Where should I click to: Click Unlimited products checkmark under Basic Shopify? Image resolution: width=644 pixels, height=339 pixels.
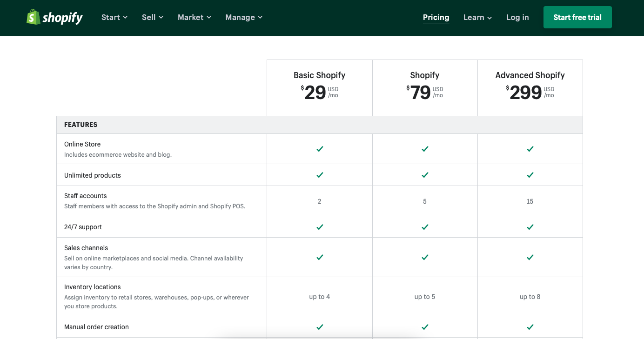[320, 175]
